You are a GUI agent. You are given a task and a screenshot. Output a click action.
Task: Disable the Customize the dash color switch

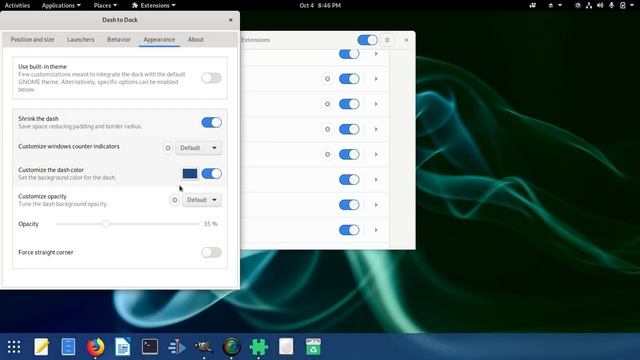[x=211, y=173]
